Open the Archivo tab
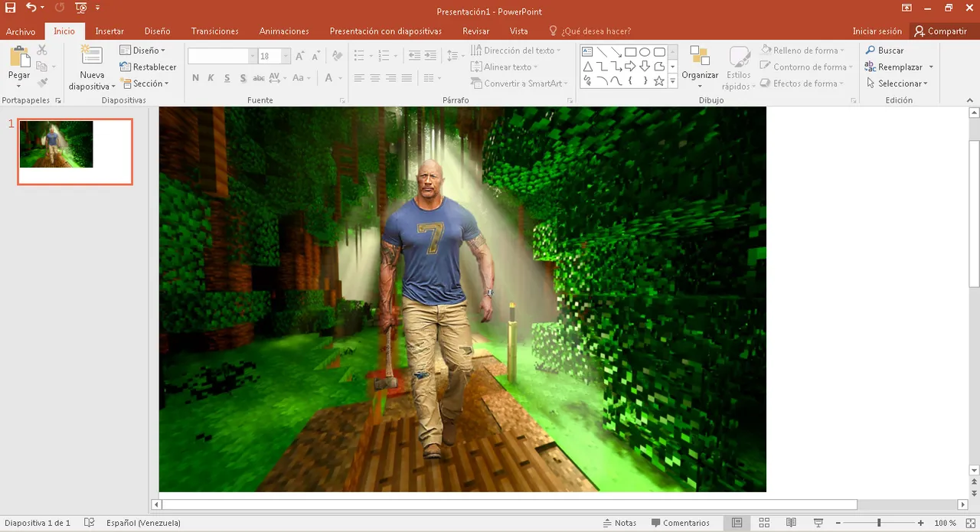The width and height of the screenshot is (980, 532). [x=21, y=31]
